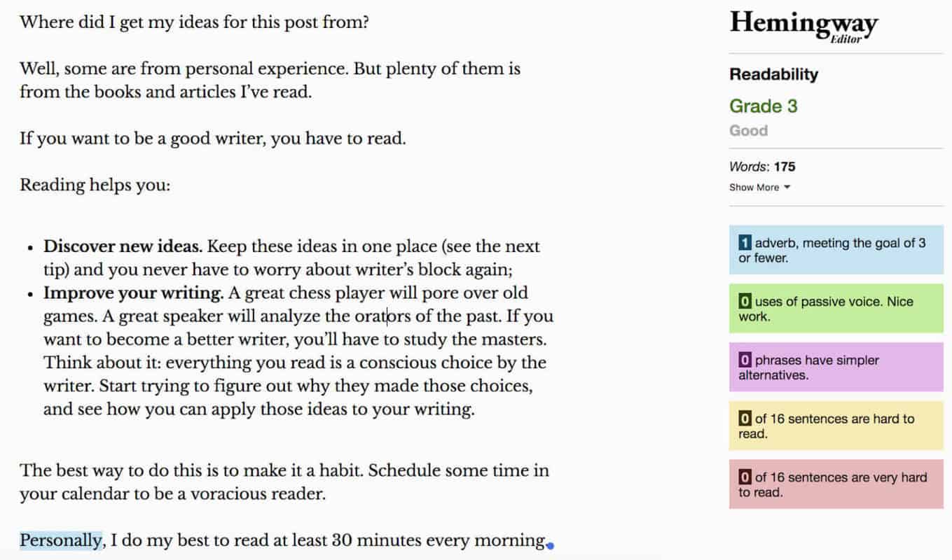Click the Words: 175 count
The height and width of the screenshot is (560, 952).
tap(762, 167)
